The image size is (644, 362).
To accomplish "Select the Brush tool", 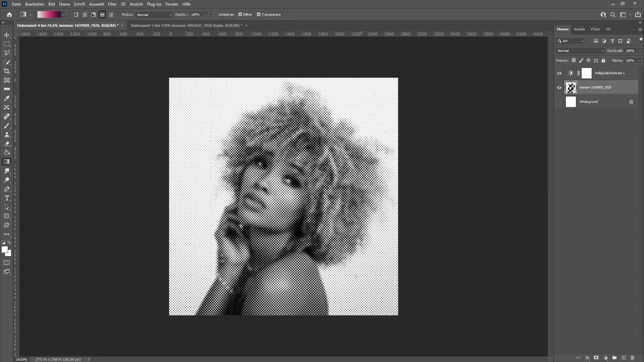I will coord(7,125).
